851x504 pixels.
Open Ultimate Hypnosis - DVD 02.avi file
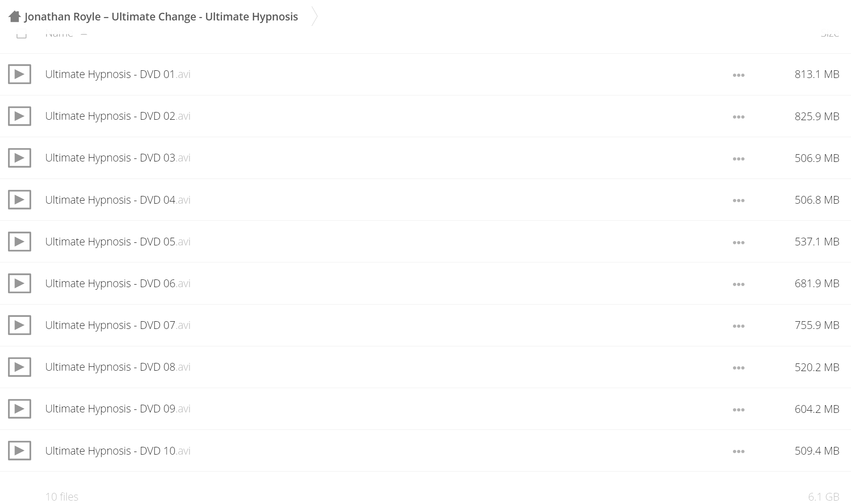[x=118, y=116]
